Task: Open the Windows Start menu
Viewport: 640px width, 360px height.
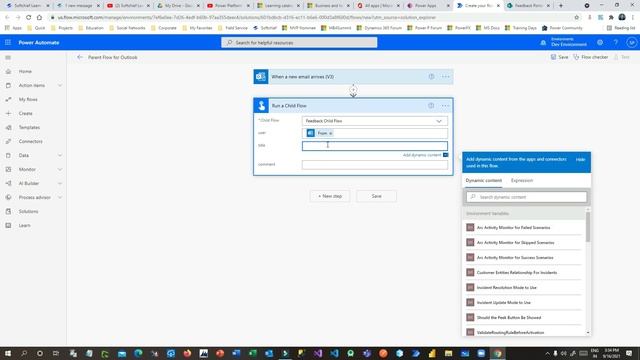Action: coord(8,353)
